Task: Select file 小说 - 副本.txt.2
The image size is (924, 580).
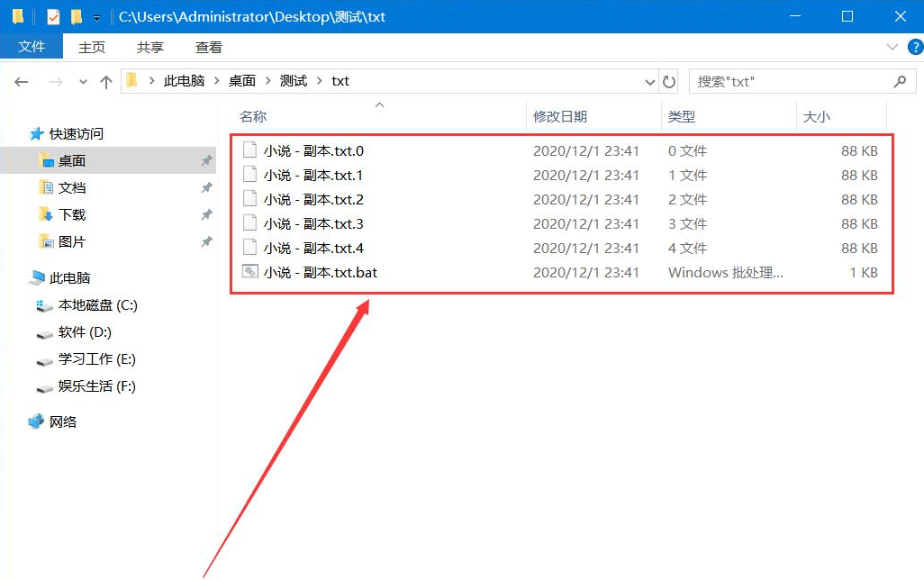Action: (313, 199)
